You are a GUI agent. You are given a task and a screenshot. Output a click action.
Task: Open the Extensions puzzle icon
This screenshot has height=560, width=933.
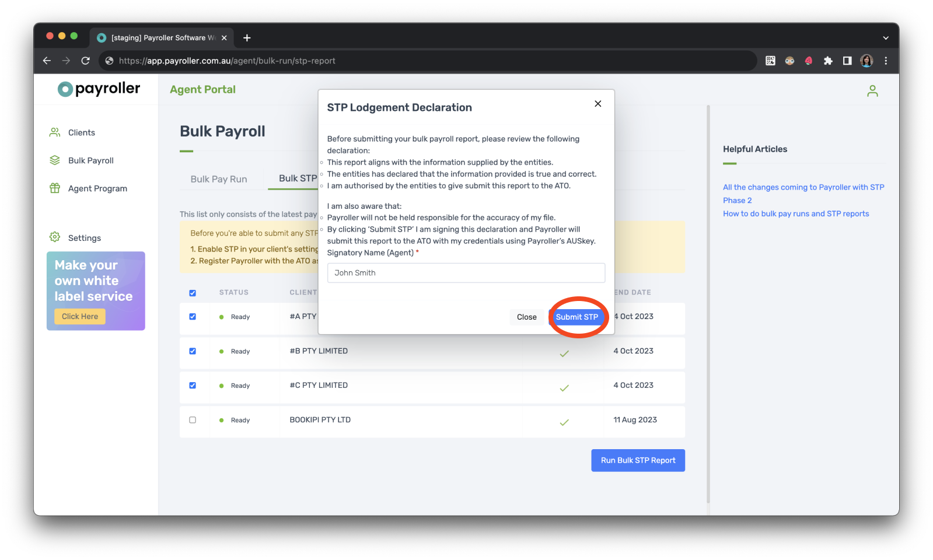[828, 61]
